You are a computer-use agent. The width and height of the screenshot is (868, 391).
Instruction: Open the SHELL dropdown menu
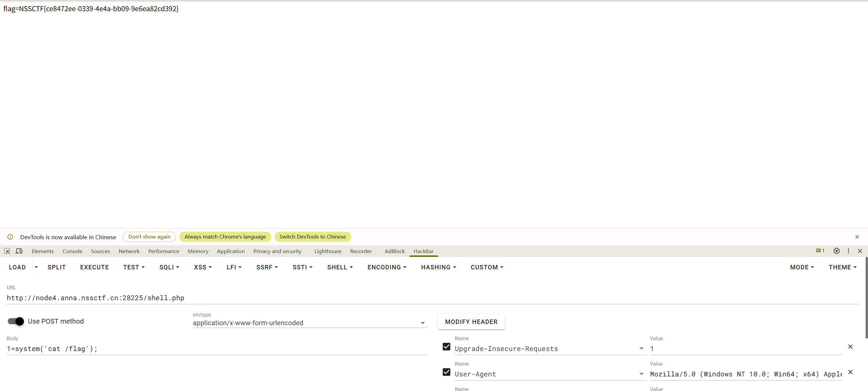(340, 267)
